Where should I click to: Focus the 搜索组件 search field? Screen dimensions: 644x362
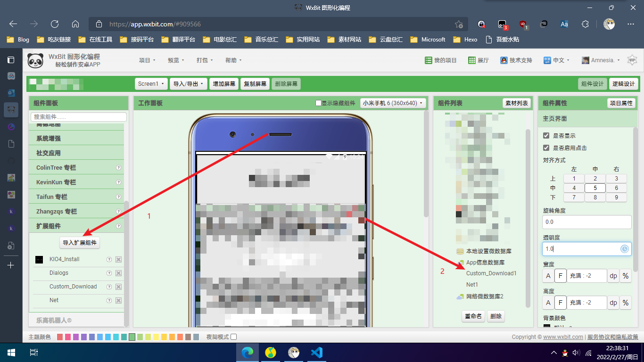(79, 117)
